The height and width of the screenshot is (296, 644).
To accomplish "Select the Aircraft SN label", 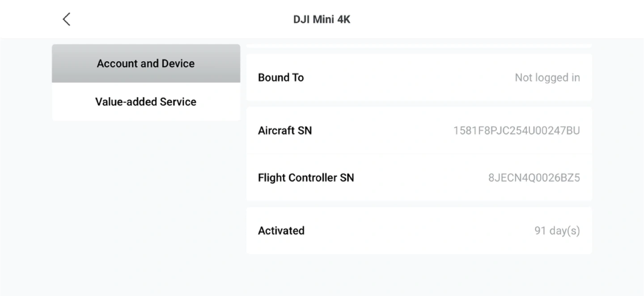I will coord(285,131).
